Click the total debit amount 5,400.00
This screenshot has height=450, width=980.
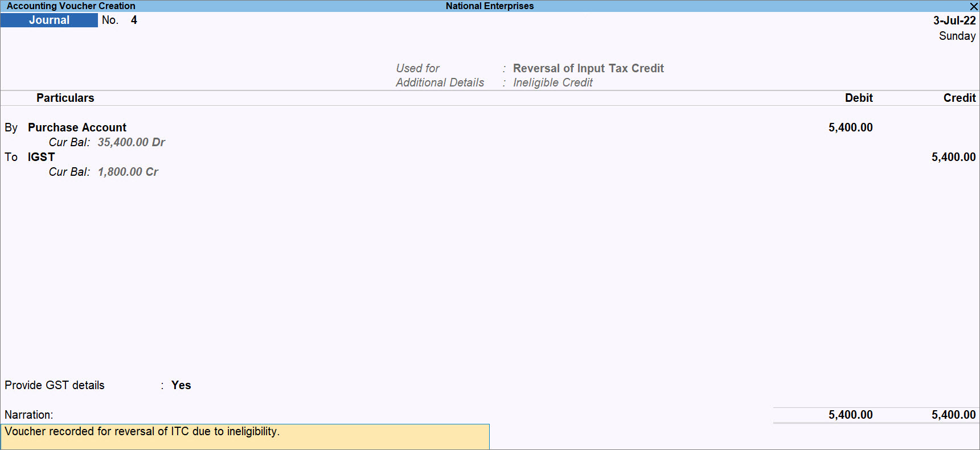point(850,415)
